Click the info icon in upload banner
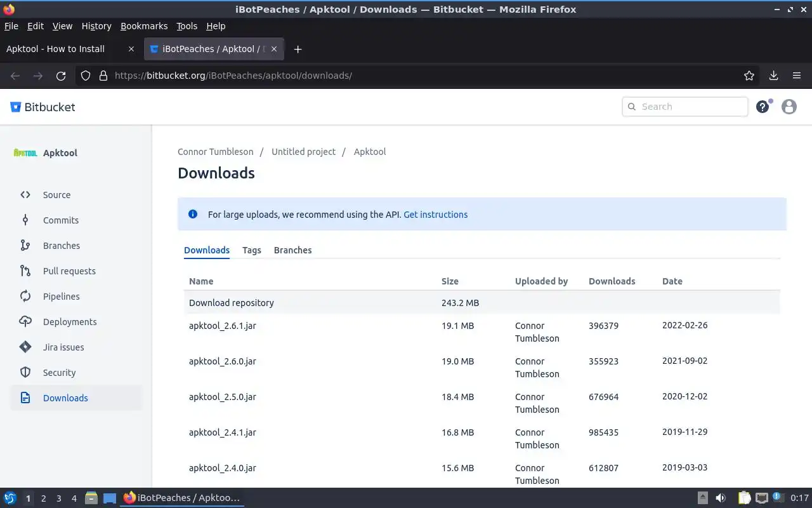812x508 pixels. click(x=193, y=214)
